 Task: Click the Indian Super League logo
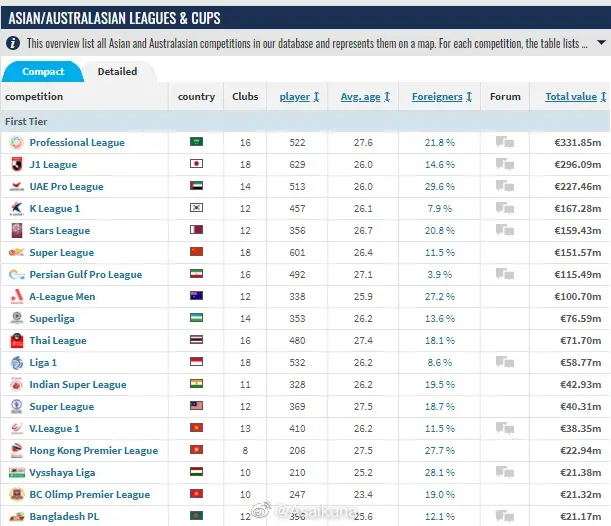pos(16,384)
